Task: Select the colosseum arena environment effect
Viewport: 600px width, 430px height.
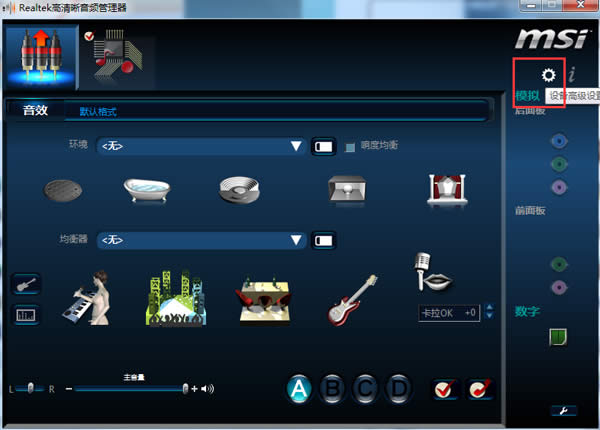Action: point(240,190)
